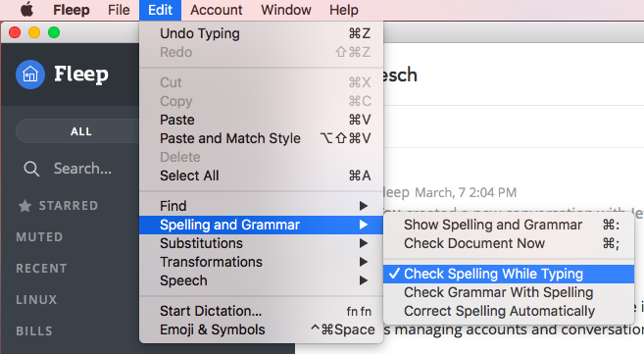Open the Fleep application menu
The height and width of the screenshot is (354, 644).
tap(71, 10)
